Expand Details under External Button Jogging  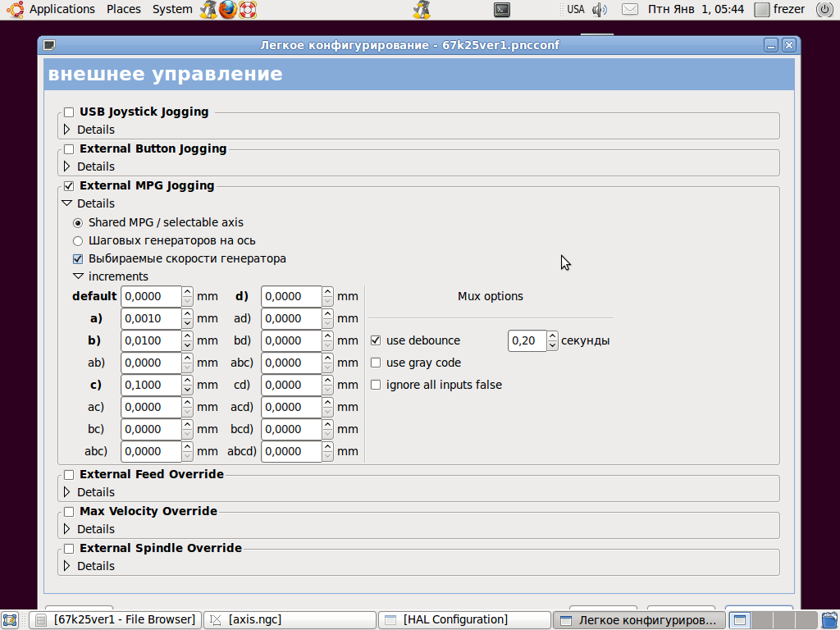(x=66, y=167)
